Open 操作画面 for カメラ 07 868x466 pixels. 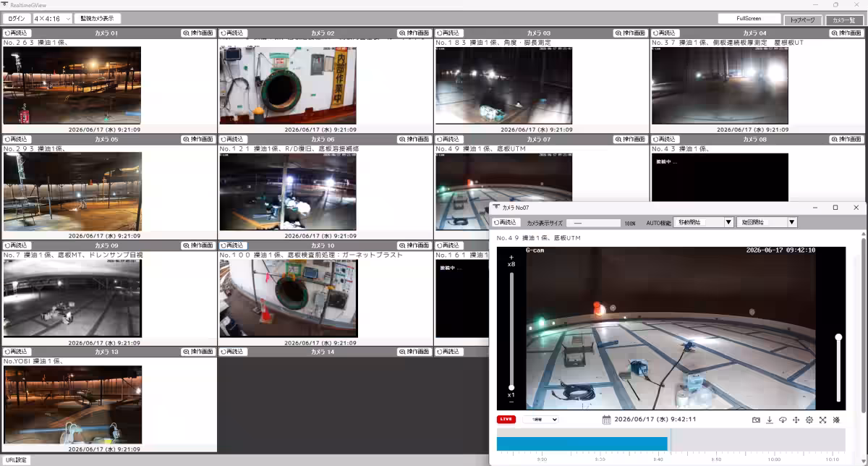click(x=630, y=139)
